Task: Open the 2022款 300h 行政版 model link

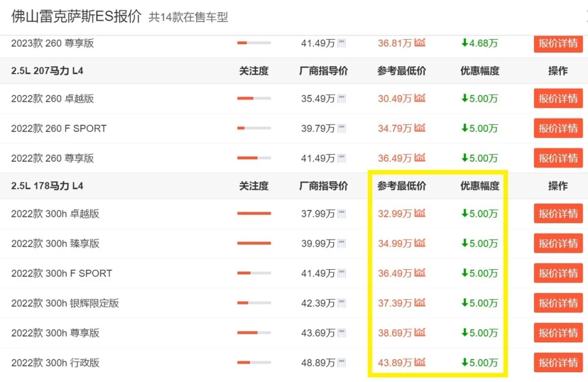Action: coord(56,362)
